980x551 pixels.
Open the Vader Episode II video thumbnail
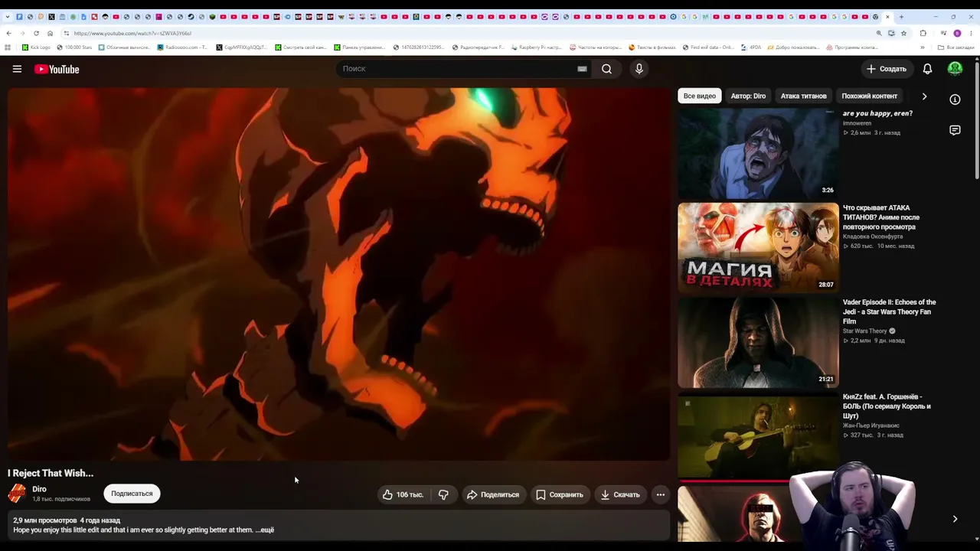click(x=758, y=342)
